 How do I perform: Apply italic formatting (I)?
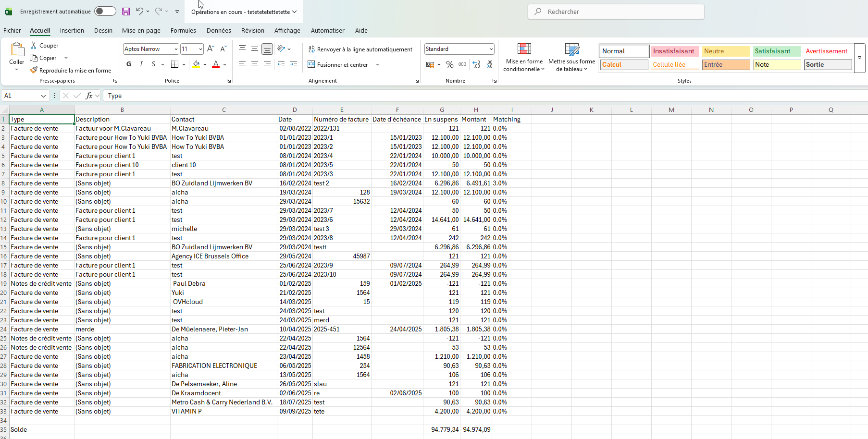click(x=141, y=64)
